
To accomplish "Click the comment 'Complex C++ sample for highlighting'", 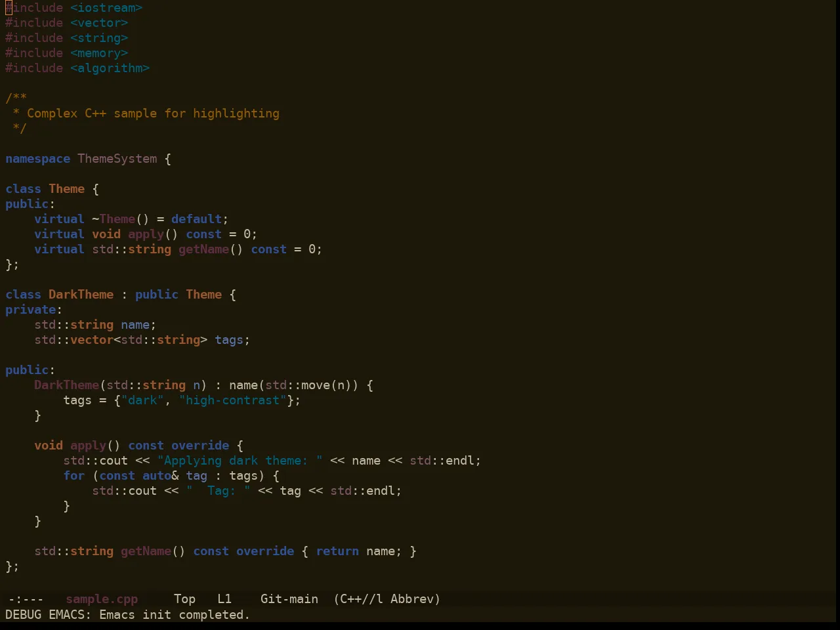I will (x=153, y=114).
